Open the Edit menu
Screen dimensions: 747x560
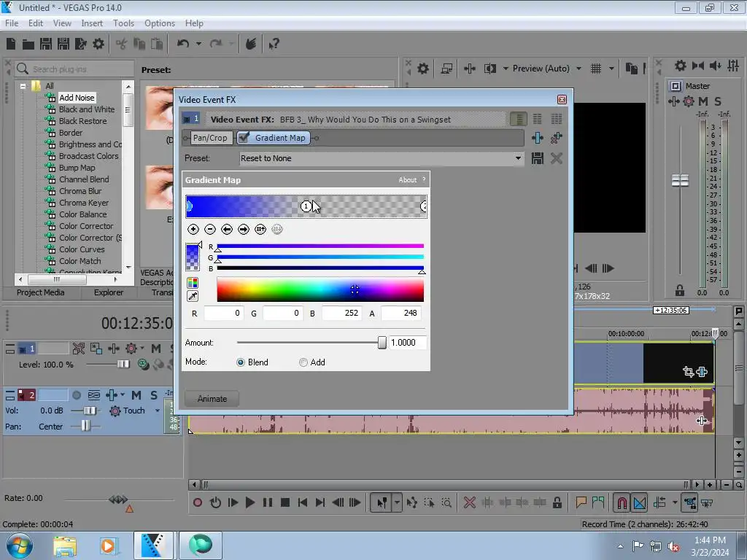pos(36,23)
